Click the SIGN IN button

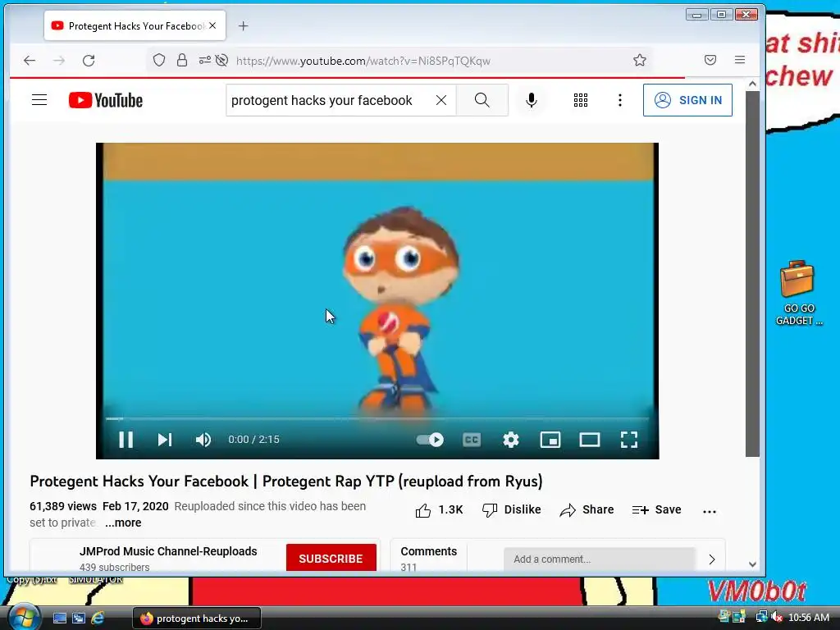688,100
